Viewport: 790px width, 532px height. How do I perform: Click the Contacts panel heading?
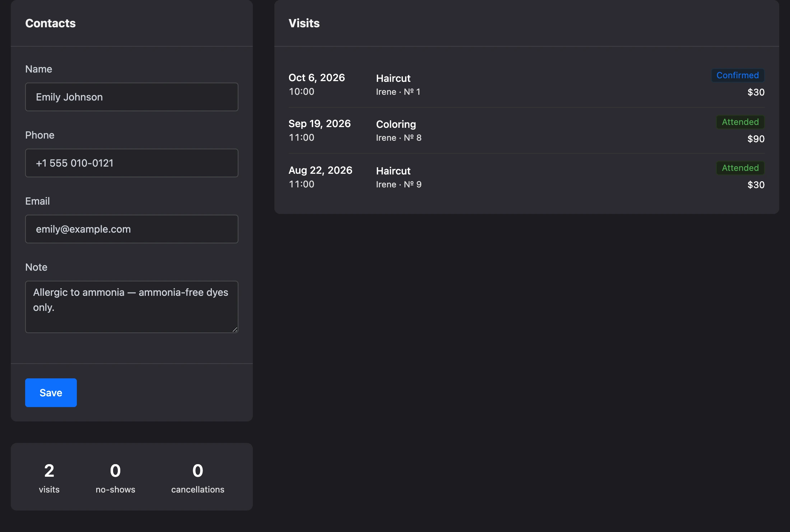point(50,23)
